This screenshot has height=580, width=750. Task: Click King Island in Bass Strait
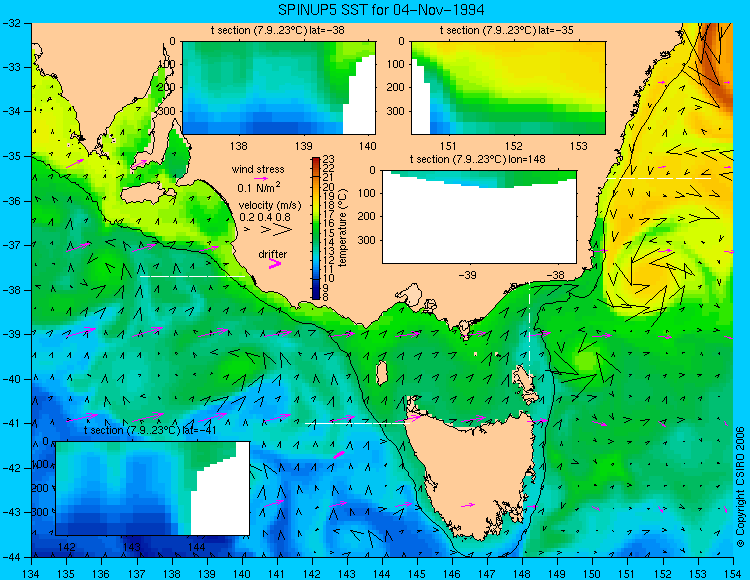pyautogui.click(x=381, y=373)
